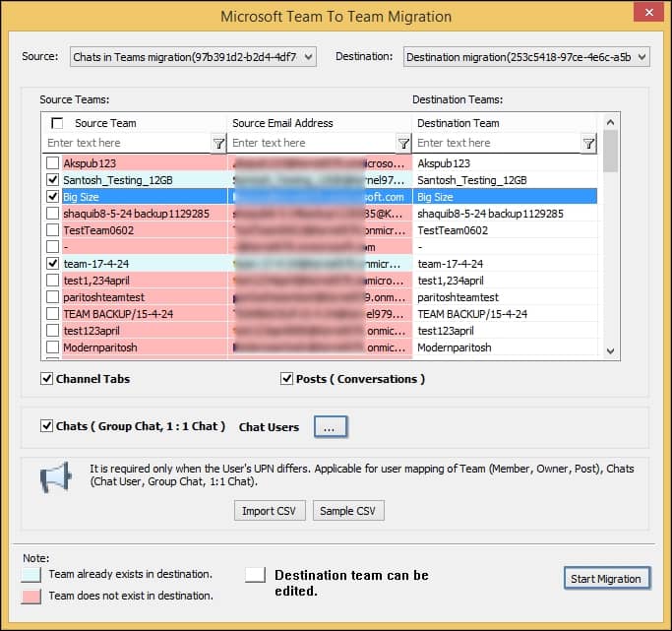Select destination team cell test123april

505,330
